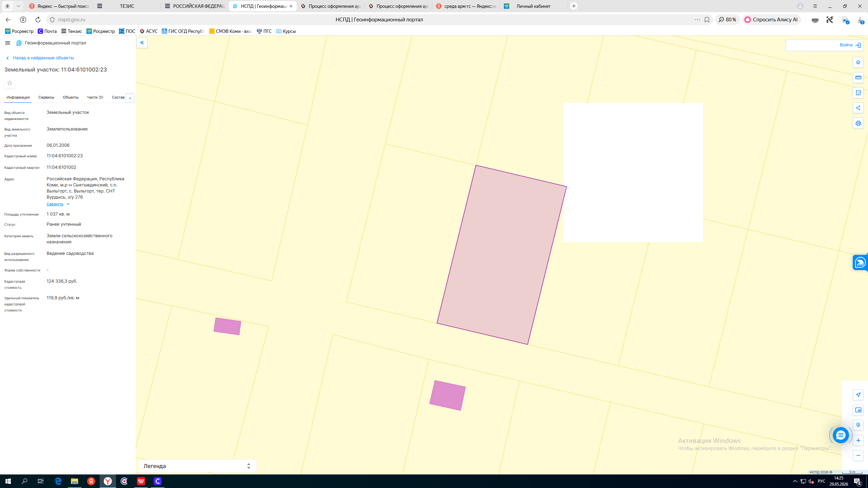Viewport: 868px width, 488px height.
Task: Toggle the overview minimap
Action: pyautogui.click(x=858, y=410)
